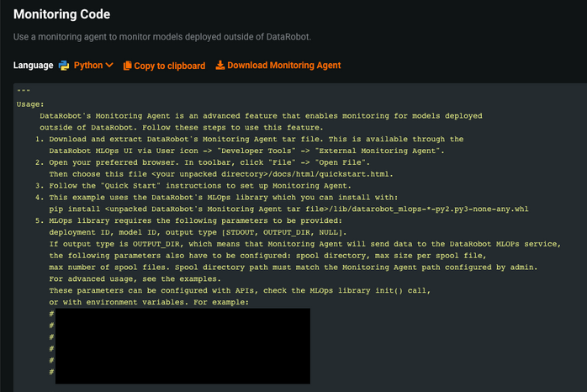Click the black redacted code block
This screenshot has width=587, height=392.
click(182, 346)
